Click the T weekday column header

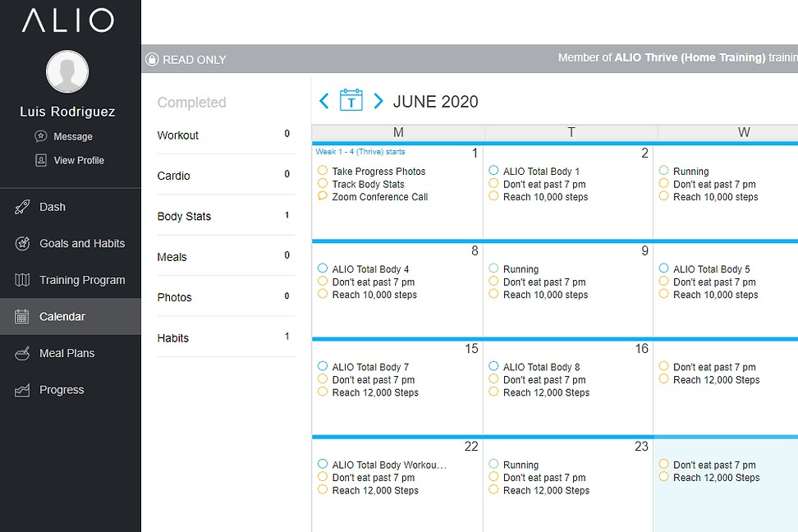coord(571,132)
